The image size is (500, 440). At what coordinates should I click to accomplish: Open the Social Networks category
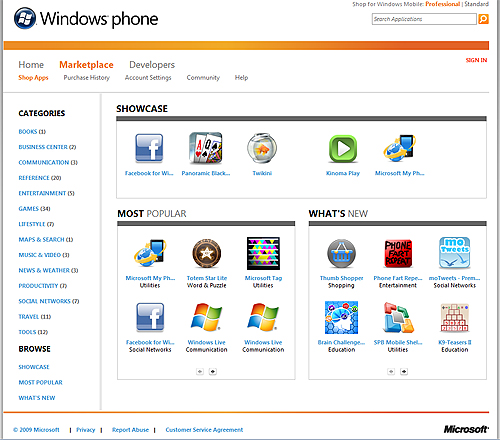pyautogui.click(x=49, y=301)
